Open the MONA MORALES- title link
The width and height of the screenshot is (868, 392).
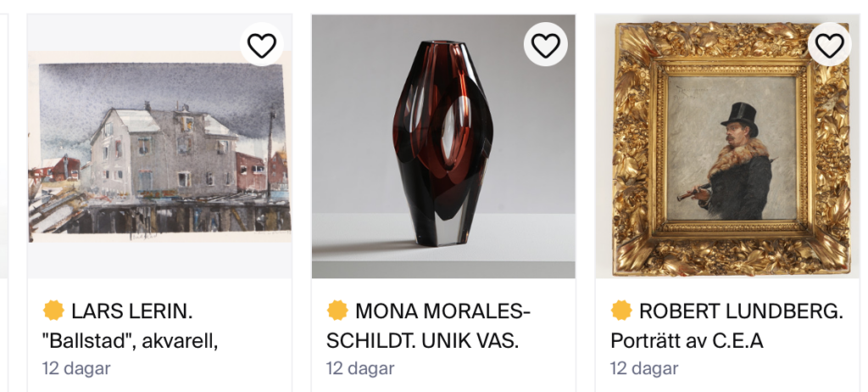pos(442,311)
